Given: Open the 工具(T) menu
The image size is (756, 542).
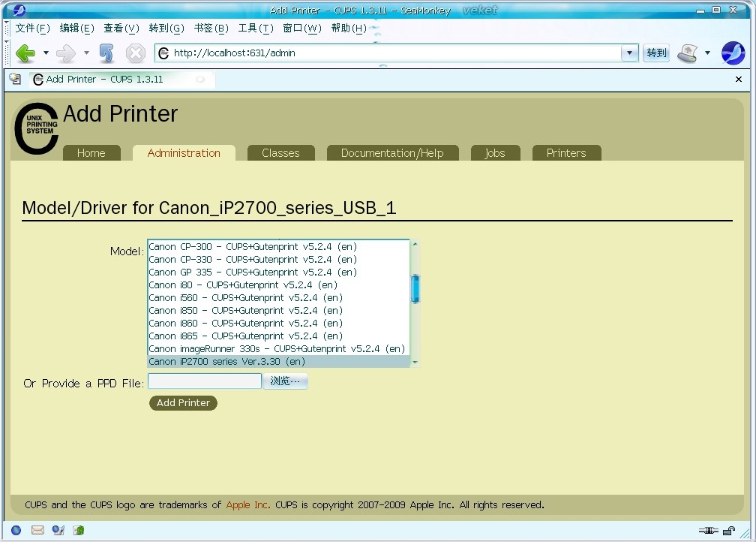Looking at the screenshot, I should click(256, 28).
